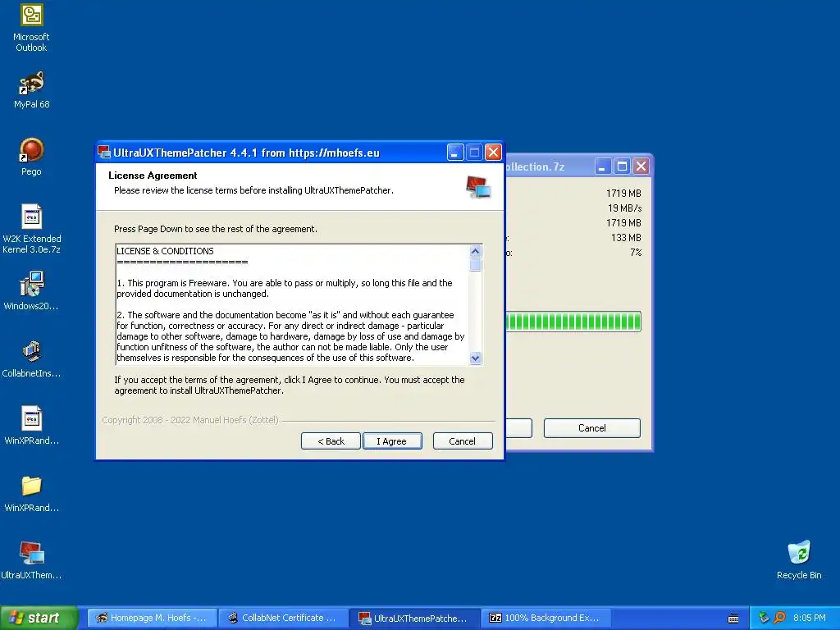
Task: Click the license scrollbar down arrow
Action: tap(475, 358)
